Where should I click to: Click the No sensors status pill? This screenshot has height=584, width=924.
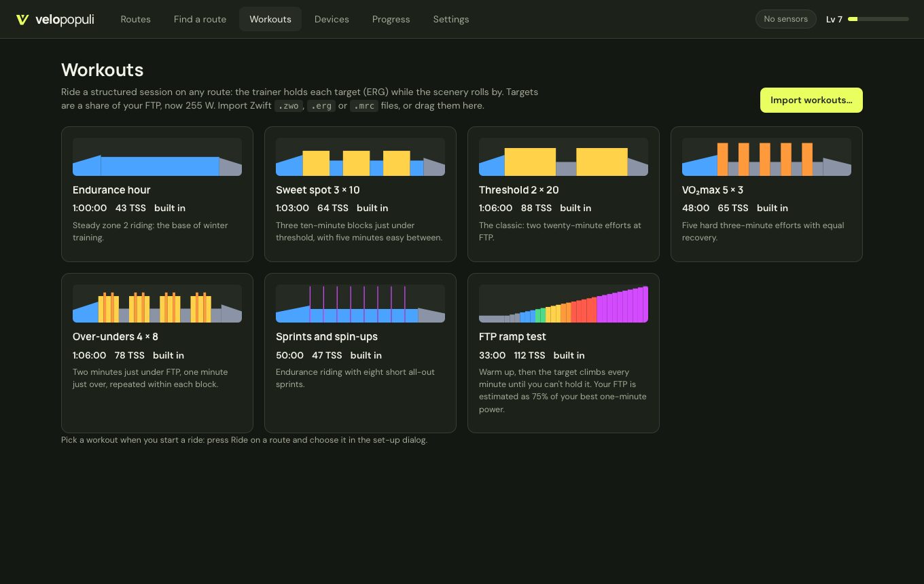click(786, 19)
